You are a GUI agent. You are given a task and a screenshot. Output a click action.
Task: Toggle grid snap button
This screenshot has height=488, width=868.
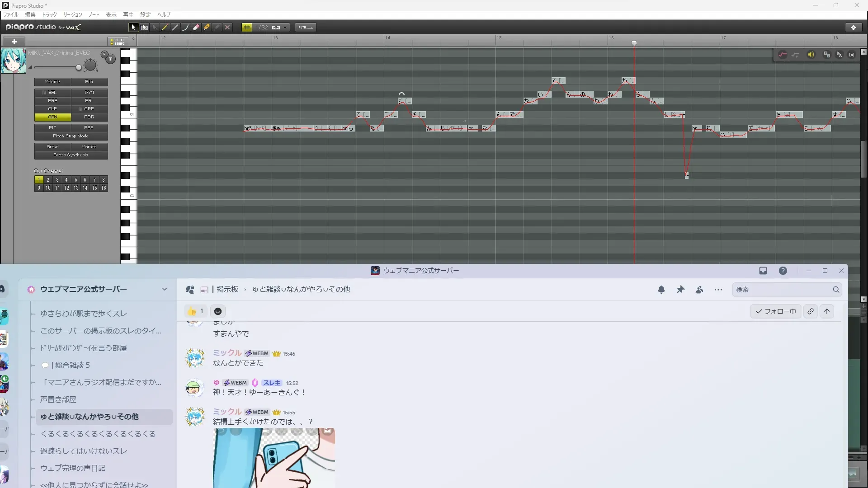coord(247,28)
